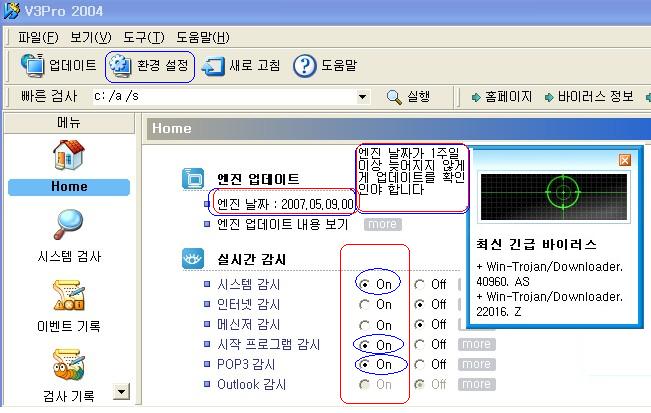The height and width of the screenshot is (413, 651).
Task: Turn 메신저 감시 Off
Action: tap(420, 325)
